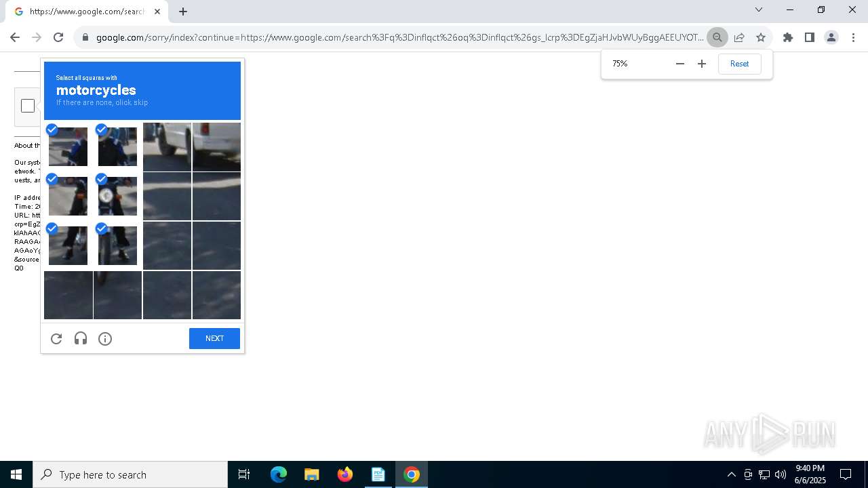This screenshot has width=868, height=488.
Task: Open File Explorer from taskbar
Action: 311,474
